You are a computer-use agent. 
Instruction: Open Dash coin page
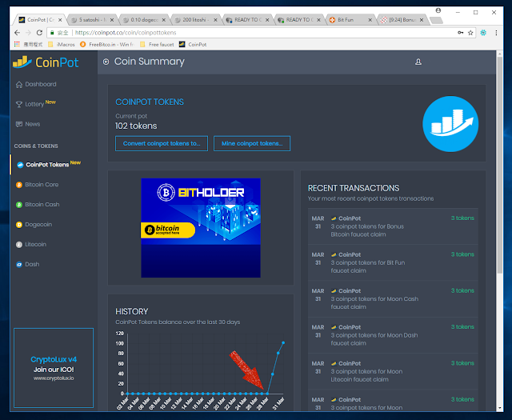click(27, 264)
